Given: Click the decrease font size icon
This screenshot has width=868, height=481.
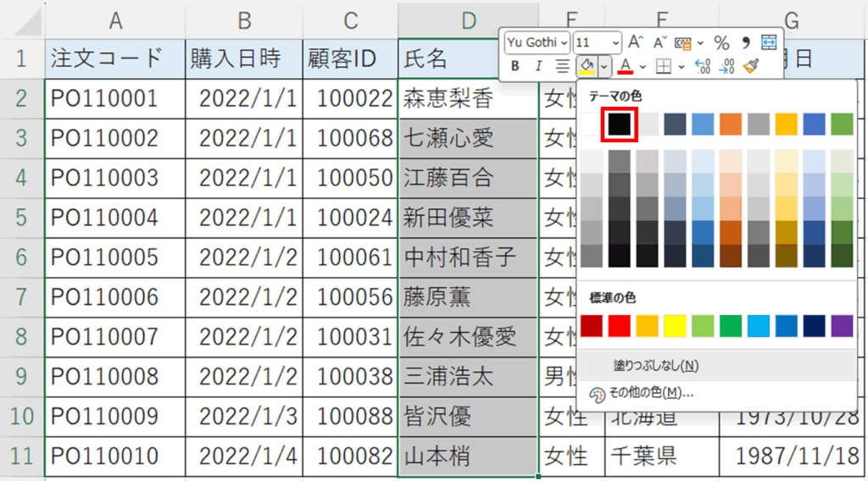Looking at the screenshot, I should pos(658,42).
